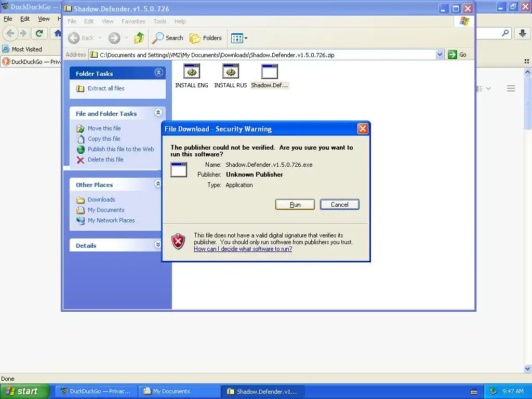Click browser back arrow in DuckDuckGo window
The height and width of the screenshot is (399, 532).
tap(10, 33)
